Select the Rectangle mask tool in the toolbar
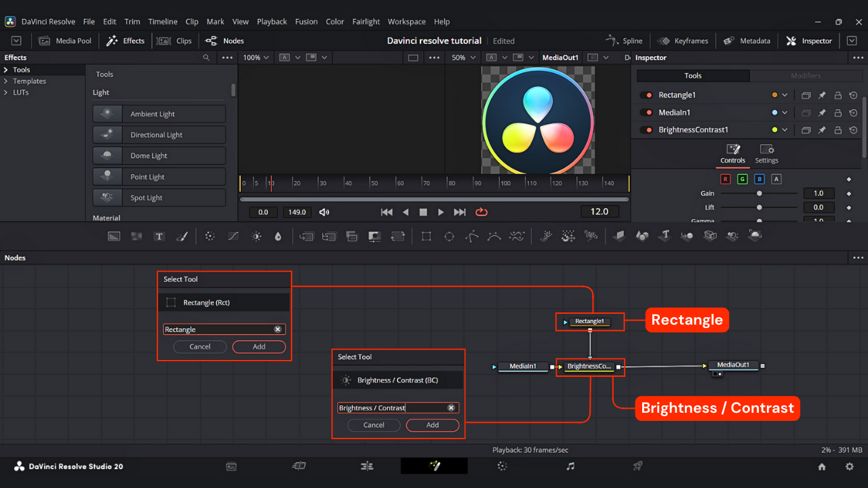 click(427, 237)
